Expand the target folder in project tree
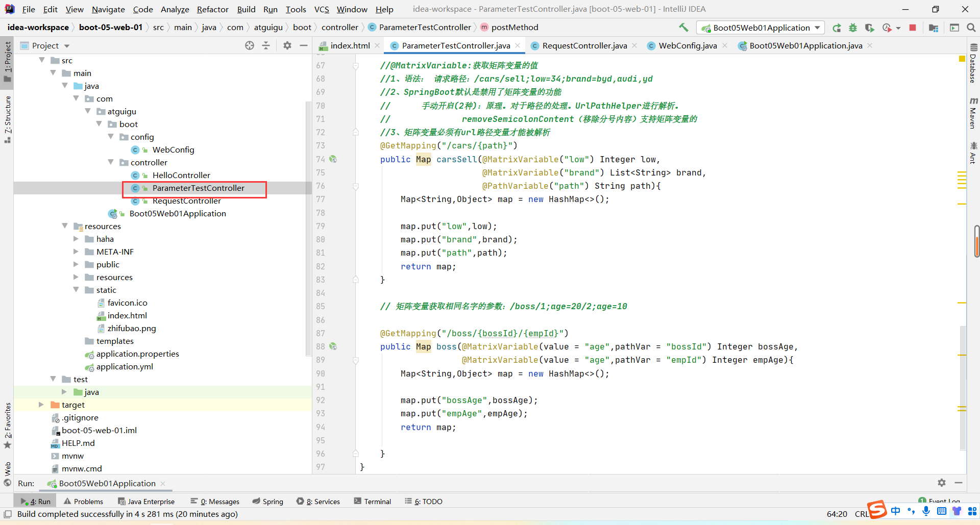The height and width of the screenshot is (525, 980). (41, 405)
